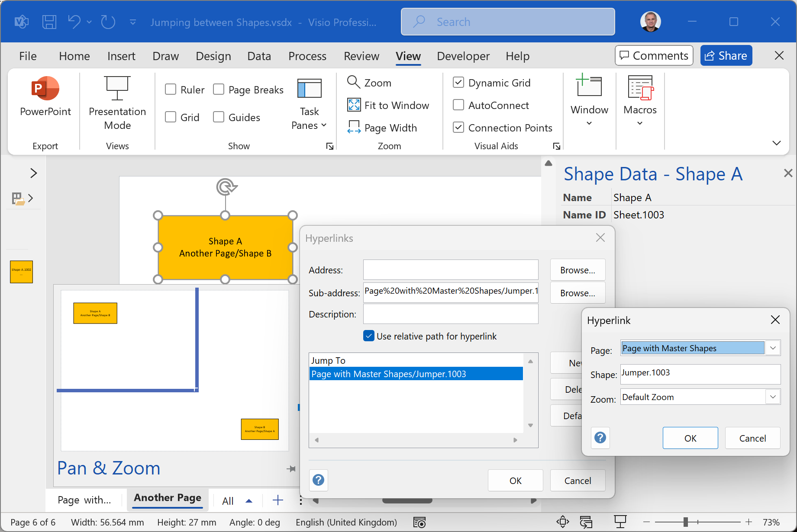Viewport: 797px width, 532px height.
Task: Click the Undo arrow icon
Action: [74, 22]
